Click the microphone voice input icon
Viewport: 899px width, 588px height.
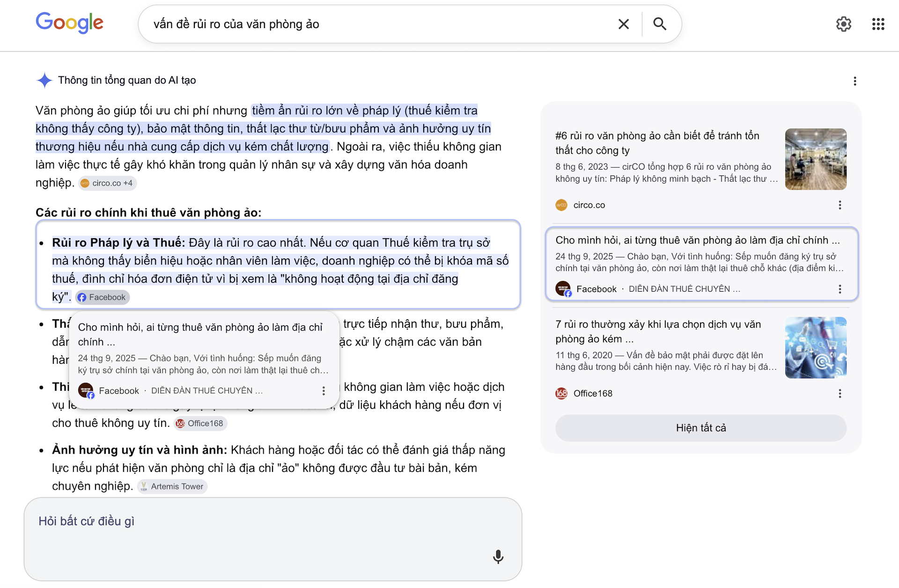tap(498, 557)
